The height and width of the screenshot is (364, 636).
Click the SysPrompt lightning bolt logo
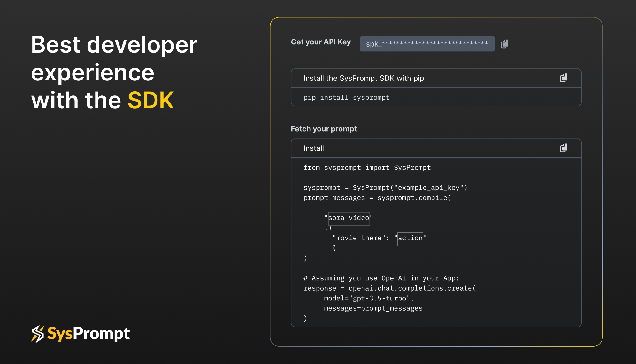pos(37,334)
